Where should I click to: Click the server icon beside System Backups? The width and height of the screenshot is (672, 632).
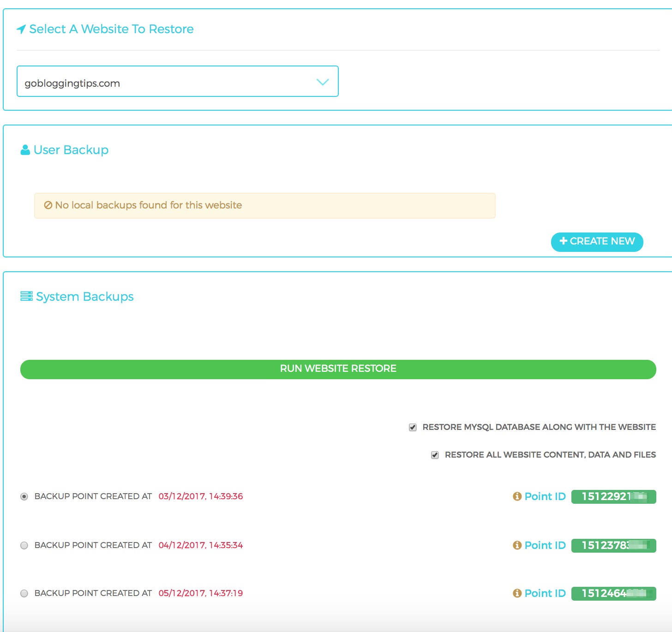tap(26, 296)
